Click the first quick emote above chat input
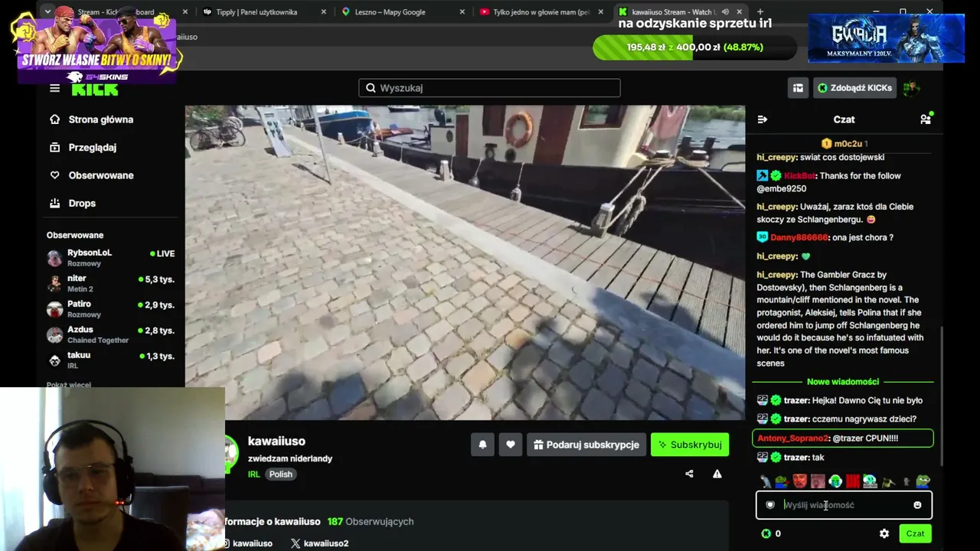 tap(765, 481)
